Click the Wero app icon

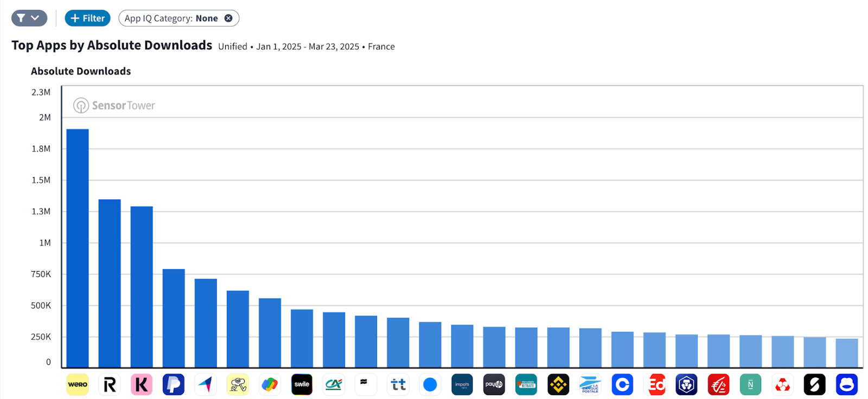click(78, 384)
